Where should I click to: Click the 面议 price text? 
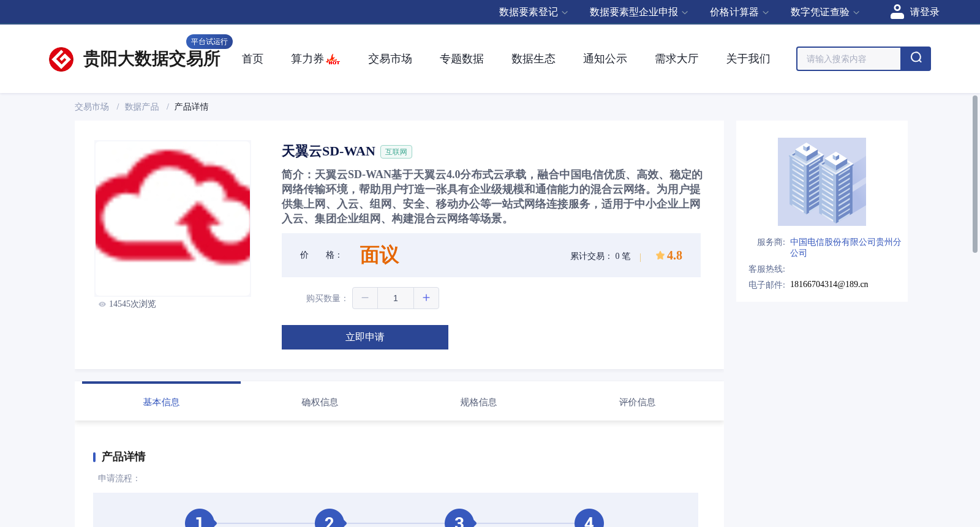point(379,255)
